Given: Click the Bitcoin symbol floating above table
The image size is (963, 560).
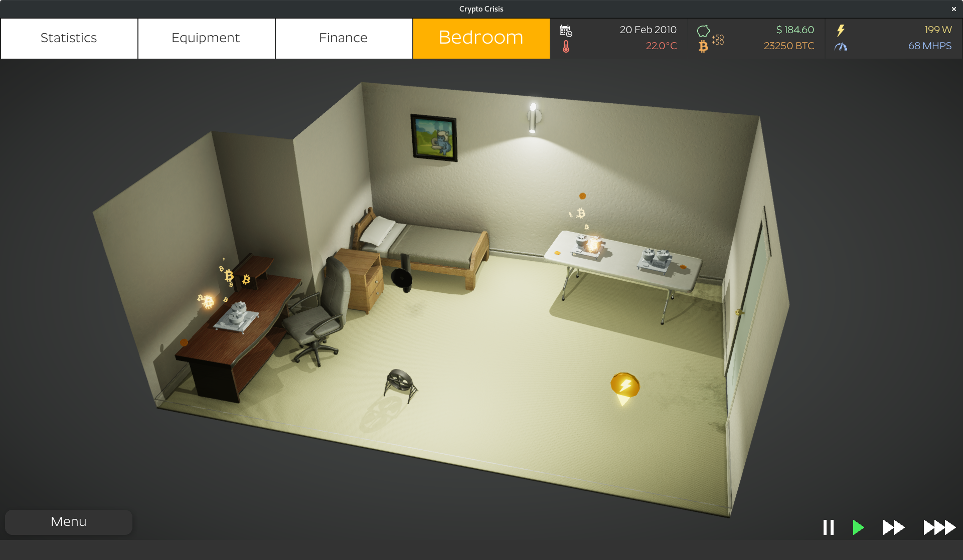Looking at the screenshot, I should click(x=582, y=214).
